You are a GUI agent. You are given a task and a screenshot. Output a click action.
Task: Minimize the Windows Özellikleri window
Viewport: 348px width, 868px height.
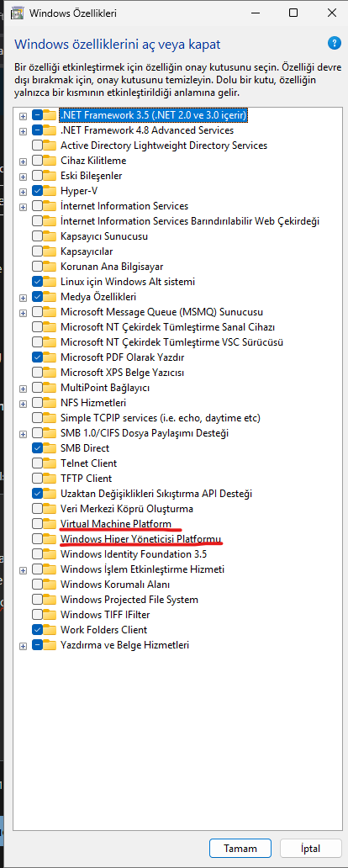[255, 12]
